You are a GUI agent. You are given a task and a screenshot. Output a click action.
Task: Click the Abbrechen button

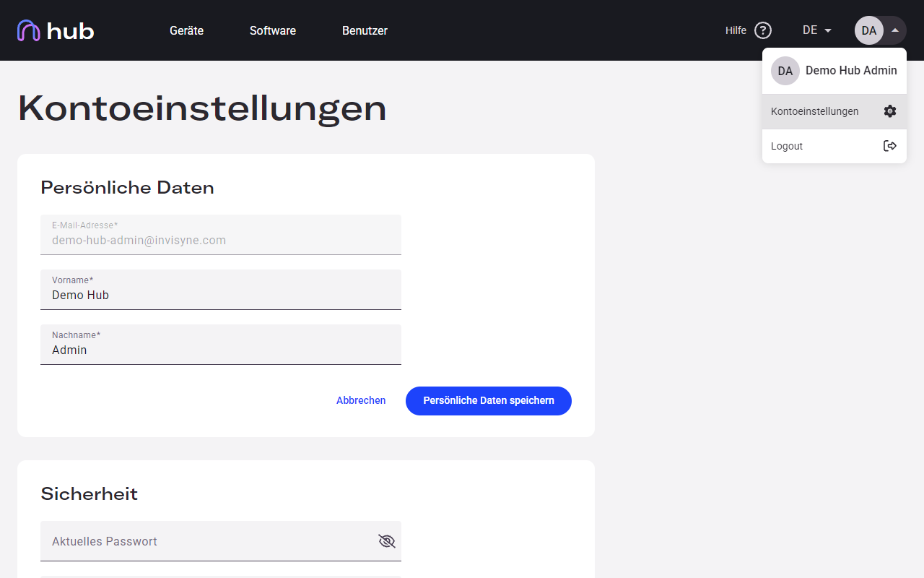pos(361,400)
